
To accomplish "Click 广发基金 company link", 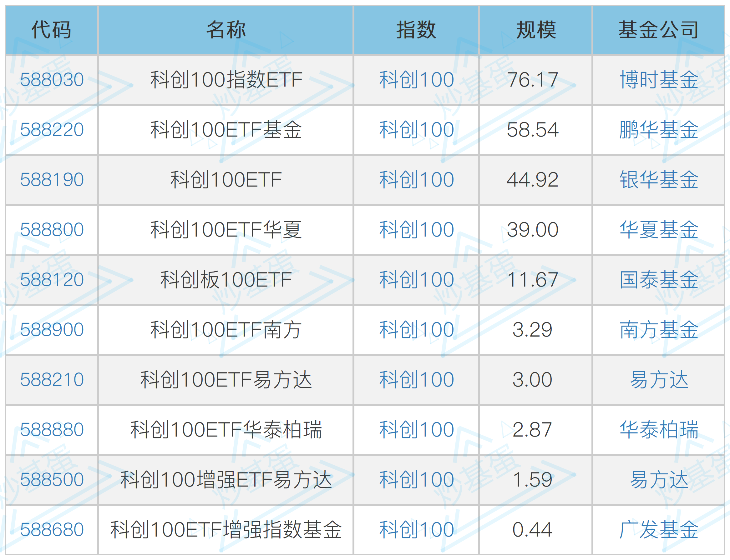I will coord(659,530).
